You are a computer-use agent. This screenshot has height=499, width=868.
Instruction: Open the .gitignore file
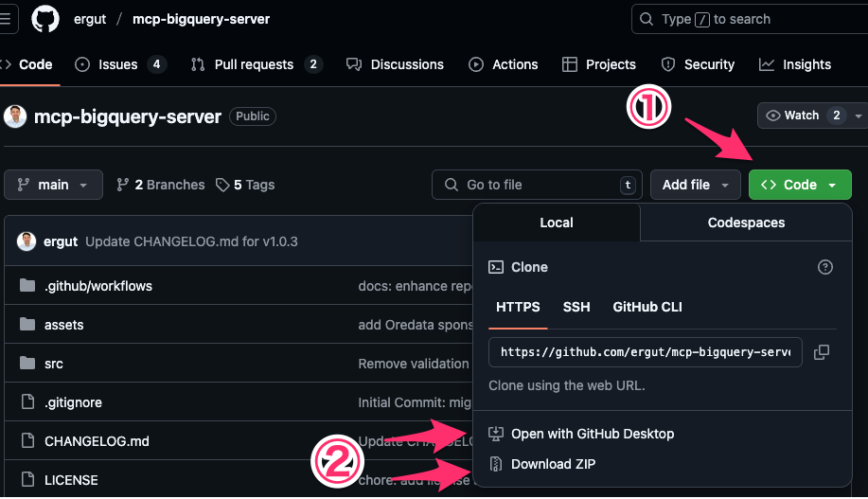point(73,402)
